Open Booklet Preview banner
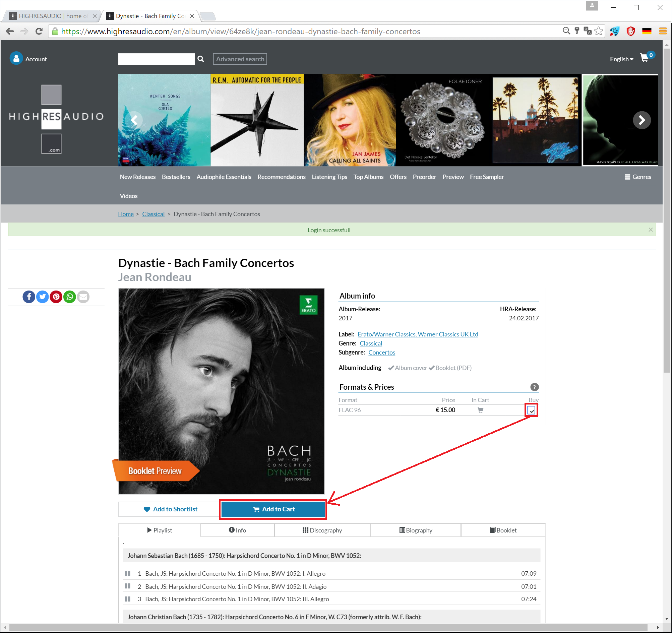 pyautogui.click(x=156, y=471)
